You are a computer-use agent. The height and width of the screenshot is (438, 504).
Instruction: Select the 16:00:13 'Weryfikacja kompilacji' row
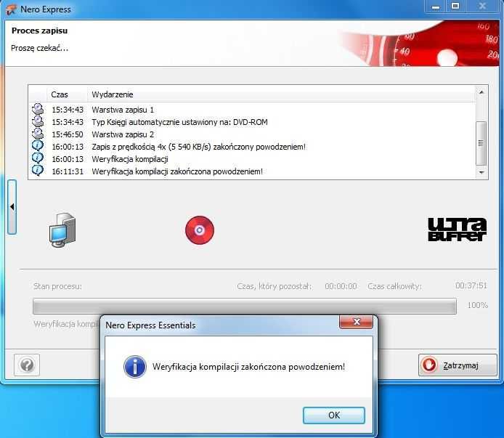(252, 159)
